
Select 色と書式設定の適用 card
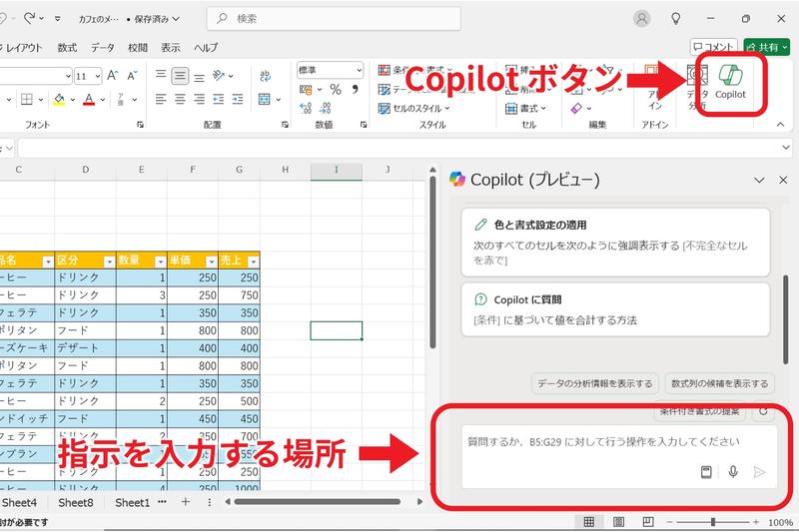[x=615, y=242]
